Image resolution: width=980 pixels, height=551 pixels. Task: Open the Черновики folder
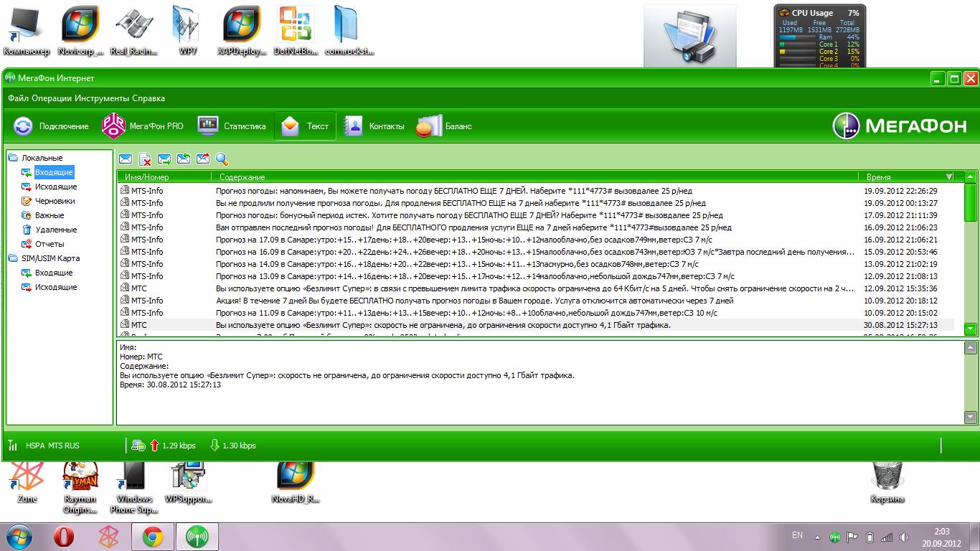point(55,201)
